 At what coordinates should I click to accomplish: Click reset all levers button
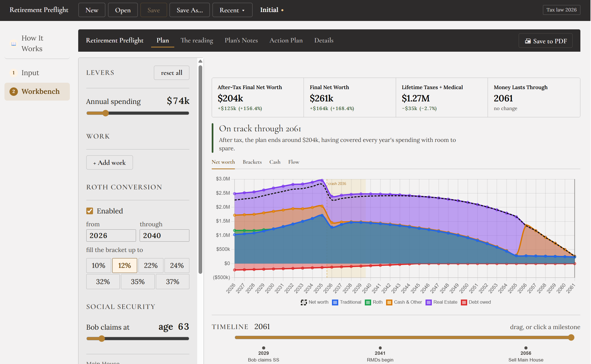coord(171,73)
